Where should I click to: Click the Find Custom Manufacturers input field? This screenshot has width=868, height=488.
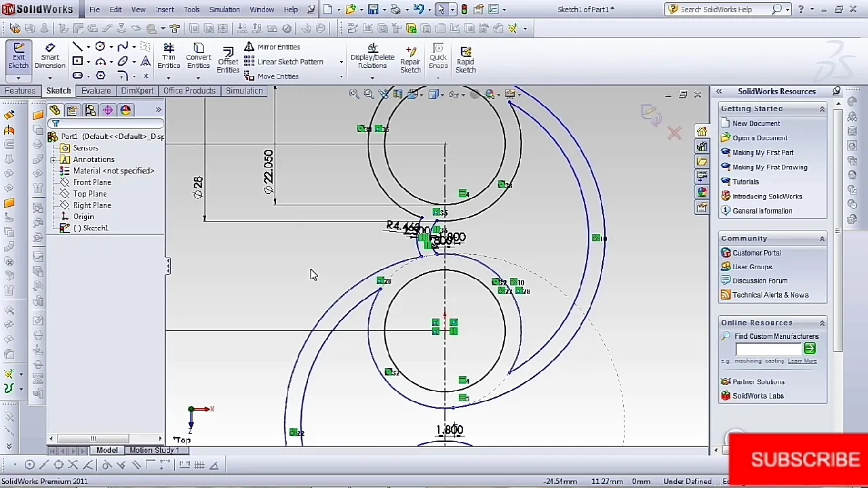click(x=768, y=348)
